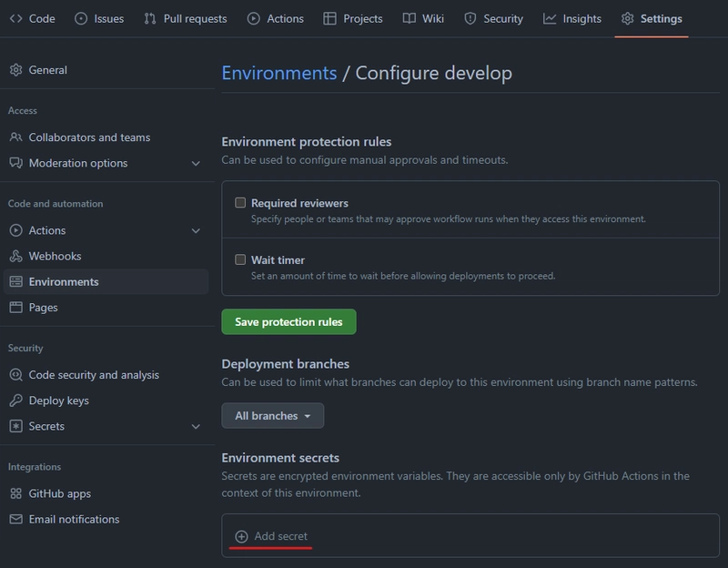Enable the Wait timer checkbox
Image resolution: width=728 pixels, height=568 pixels.
click(x=240, y=259)
